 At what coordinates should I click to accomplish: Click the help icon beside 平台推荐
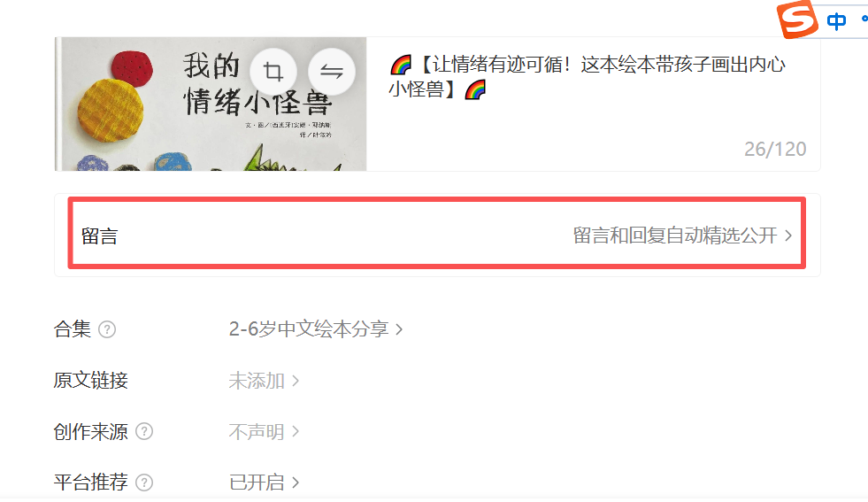[144, 482]
